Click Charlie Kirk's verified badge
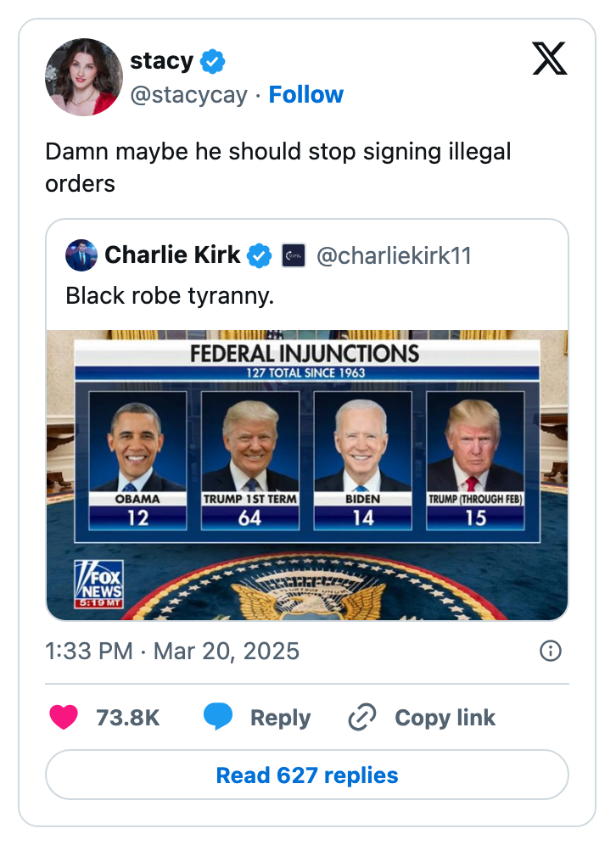Viewport: 616px width, 845px height. tap(260, 255)
